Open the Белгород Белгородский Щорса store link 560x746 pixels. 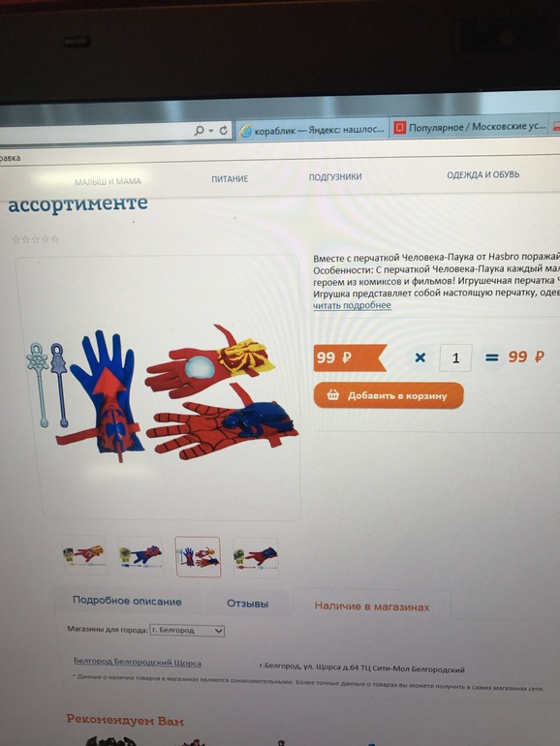pyautogui.click(x=138, y=662)
